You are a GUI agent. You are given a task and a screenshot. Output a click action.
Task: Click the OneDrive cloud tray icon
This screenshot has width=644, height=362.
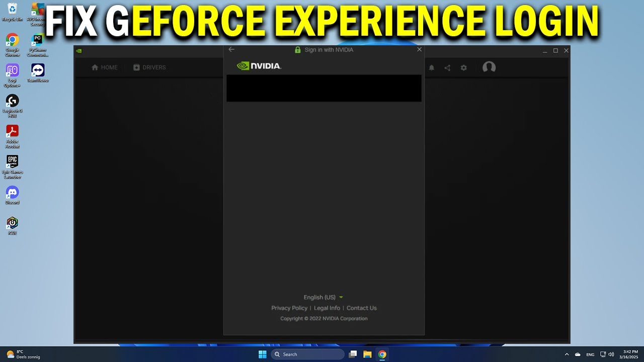coord(578,354)
